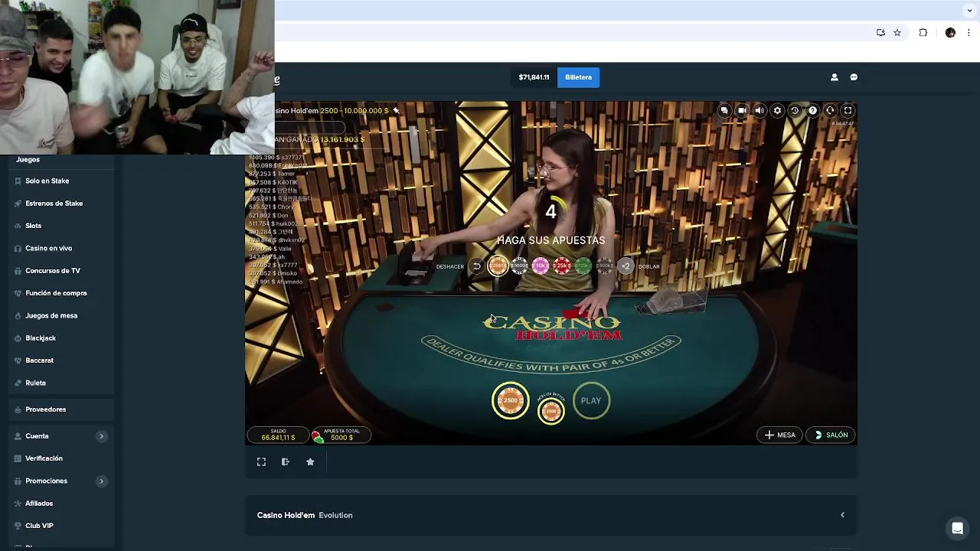Image resolution: width=980 pixels, height=551 pixels.
Task: Open the user profile icon
Action: click(835, 77)
